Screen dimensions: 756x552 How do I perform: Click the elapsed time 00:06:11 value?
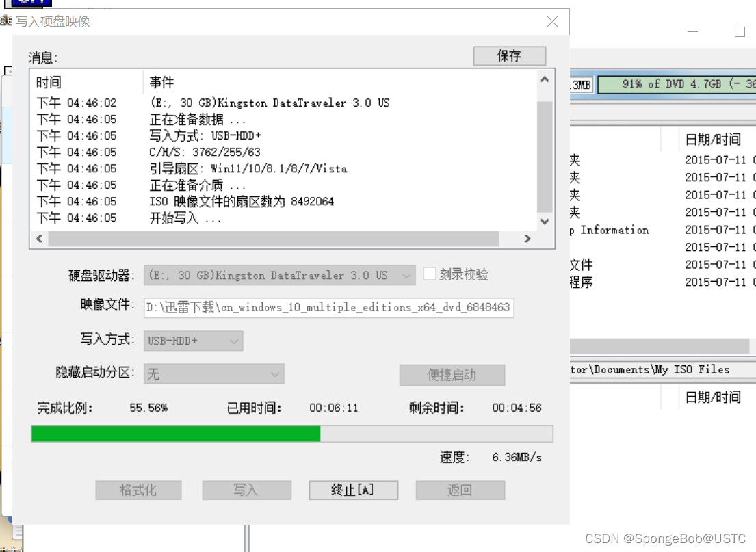coord(334,408)
